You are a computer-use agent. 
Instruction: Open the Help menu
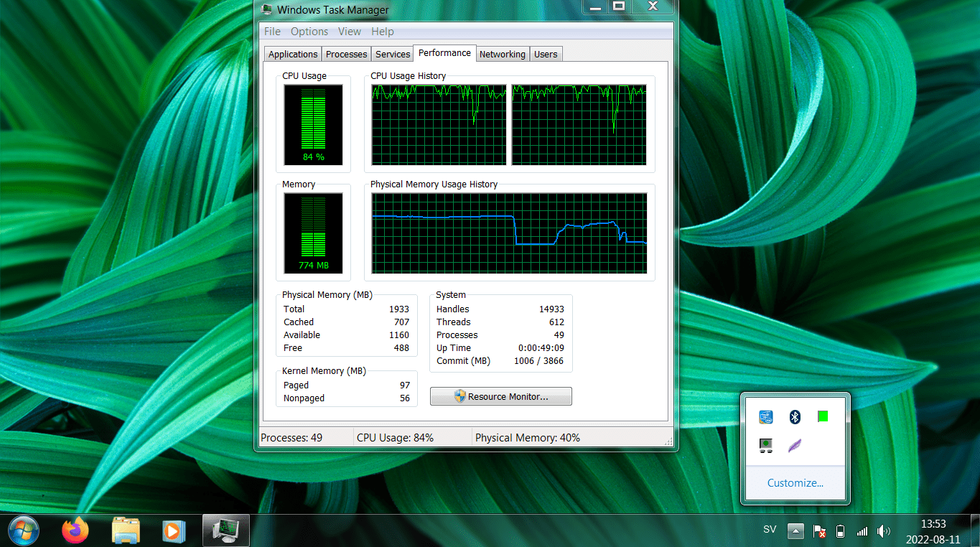pyautogui.click(x=383, y=32)
